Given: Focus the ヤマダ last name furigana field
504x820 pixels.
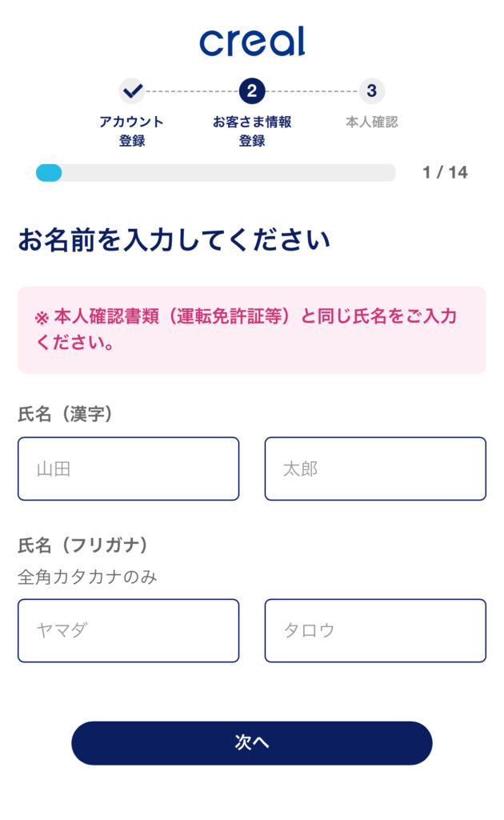Looking at the screenshot, I should click(128, 630).
